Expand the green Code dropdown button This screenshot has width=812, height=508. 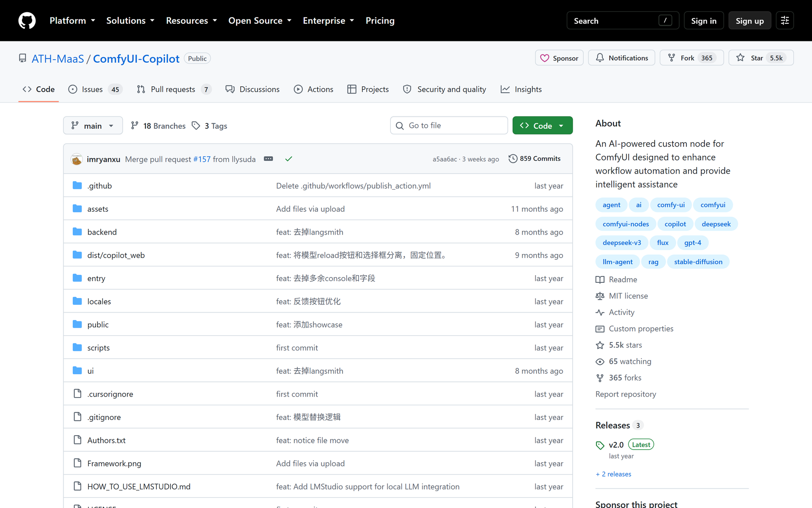[543, 126]
